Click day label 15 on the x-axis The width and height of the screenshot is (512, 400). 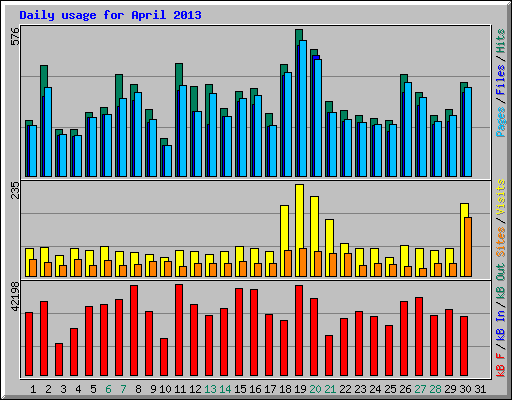point(240,389)
